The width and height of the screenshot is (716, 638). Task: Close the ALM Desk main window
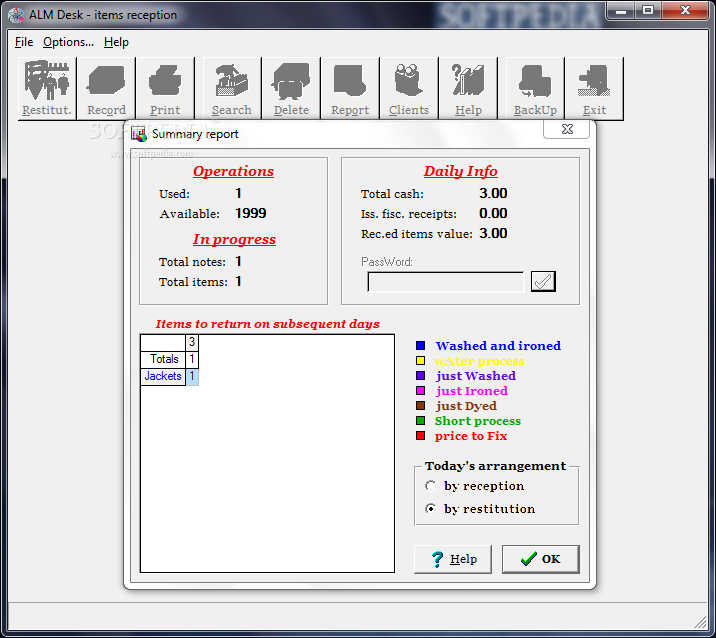(x=685, y=10)
